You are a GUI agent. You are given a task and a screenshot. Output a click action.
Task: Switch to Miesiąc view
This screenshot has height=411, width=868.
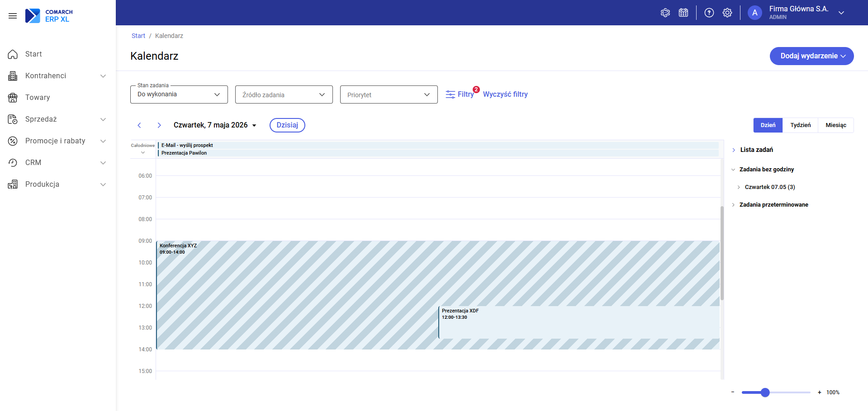coord(836,125)
